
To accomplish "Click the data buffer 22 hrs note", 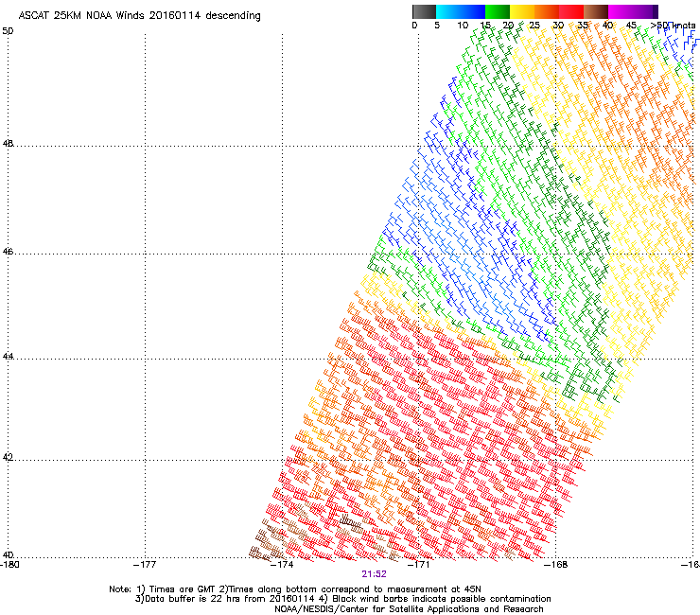I will coord(226,599).
